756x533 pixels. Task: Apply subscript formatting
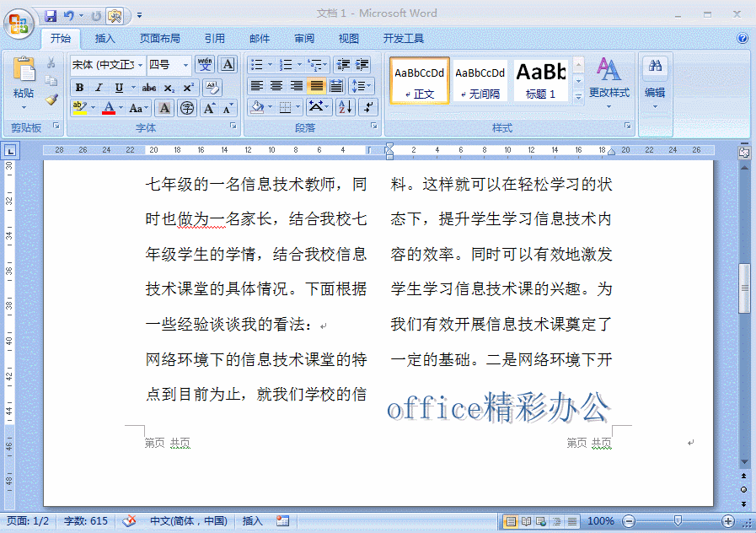point(169,88)
